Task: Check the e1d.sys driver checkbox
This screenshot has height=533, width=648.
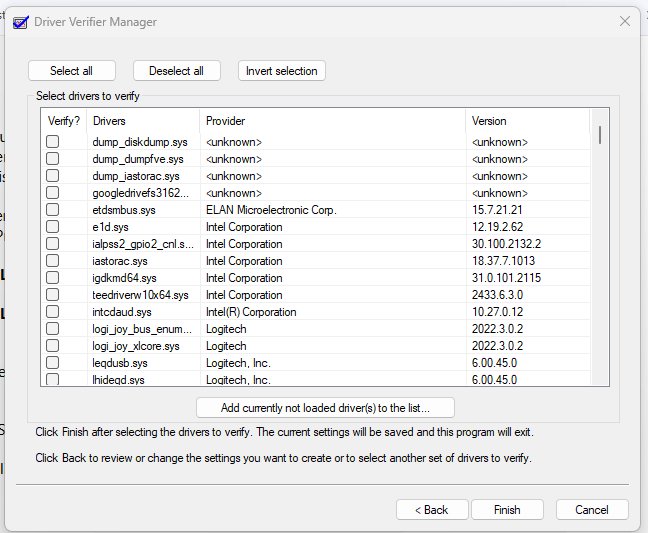Action: coord(52,227)
